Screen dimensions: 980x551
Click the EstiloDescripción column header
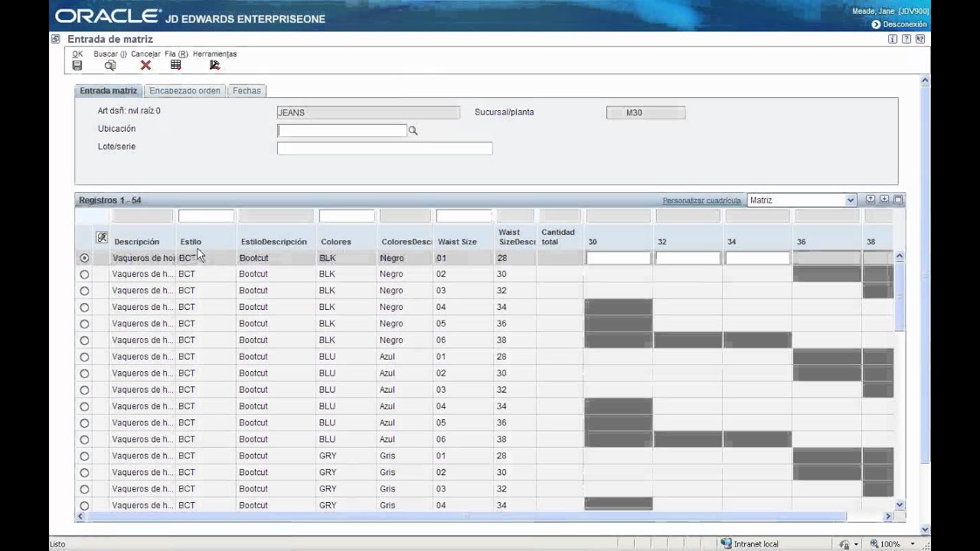click(x=273, y=242)
